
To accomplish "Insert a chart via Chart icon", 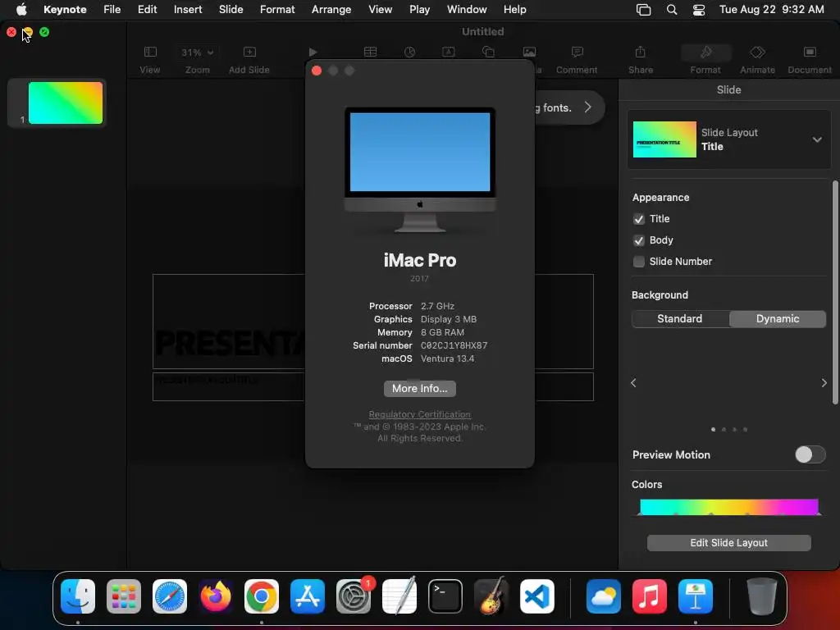I will [x=409, y=52].
